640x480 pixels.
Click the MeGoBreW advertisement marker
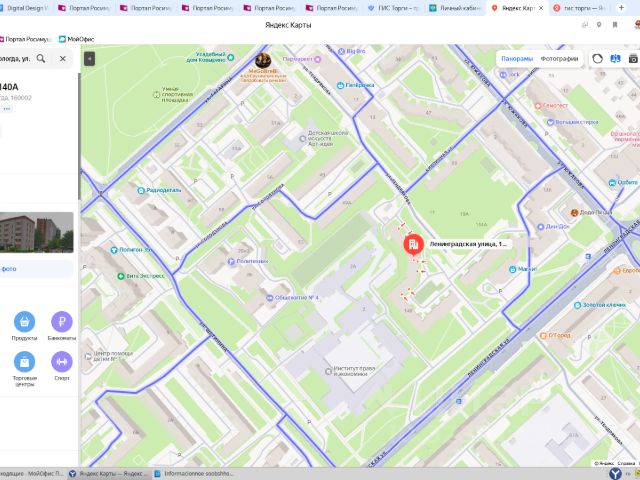[263, 60]
